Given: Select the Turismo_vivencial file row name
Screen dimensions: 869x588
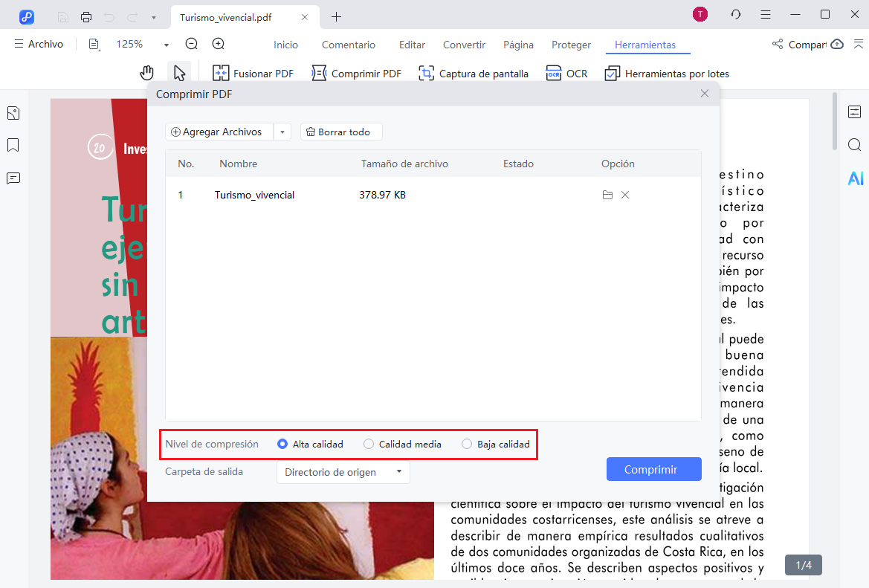Looking at the screenshot, I should pos(254,195).
